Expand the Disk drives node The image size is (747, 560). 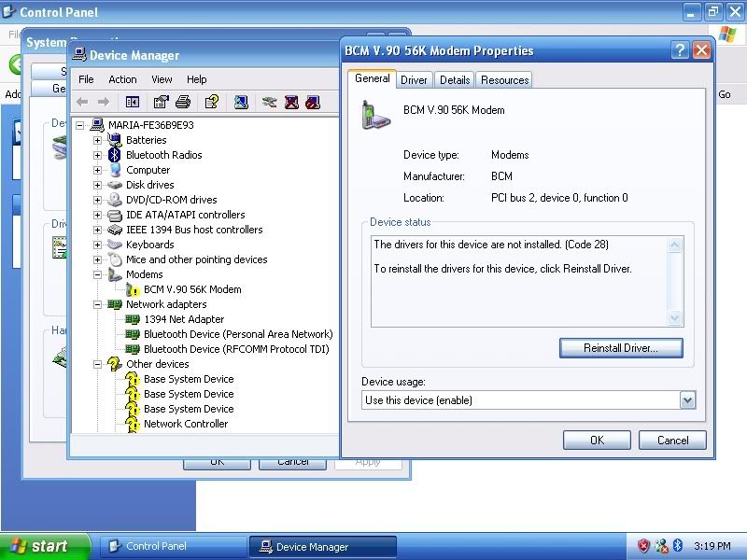(x=97, y=185)
